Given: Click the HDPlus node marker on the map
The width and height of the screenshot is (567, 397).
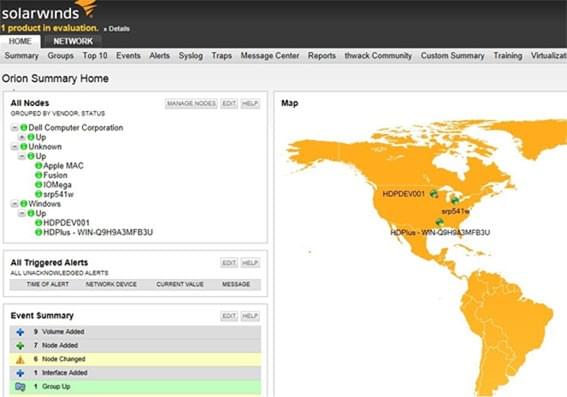Looking at the screenshot, I should tap(439, 221).
